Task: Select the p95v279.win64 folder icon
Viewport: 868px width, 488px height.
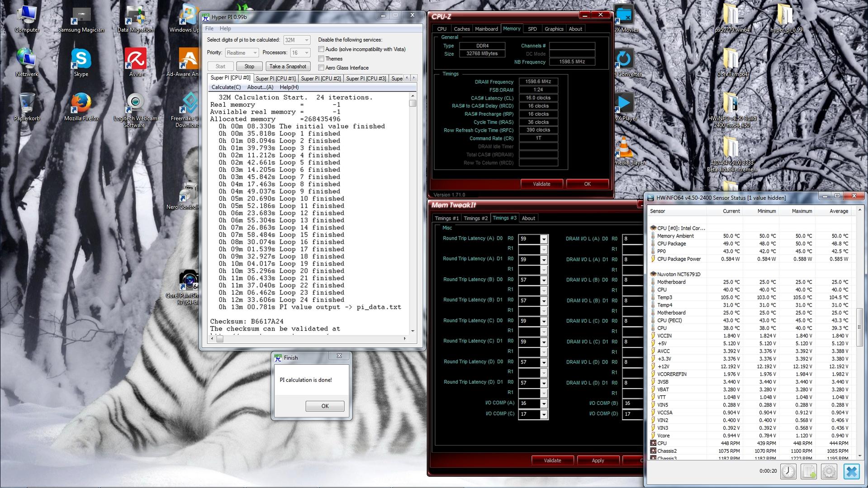Action: 732,18
